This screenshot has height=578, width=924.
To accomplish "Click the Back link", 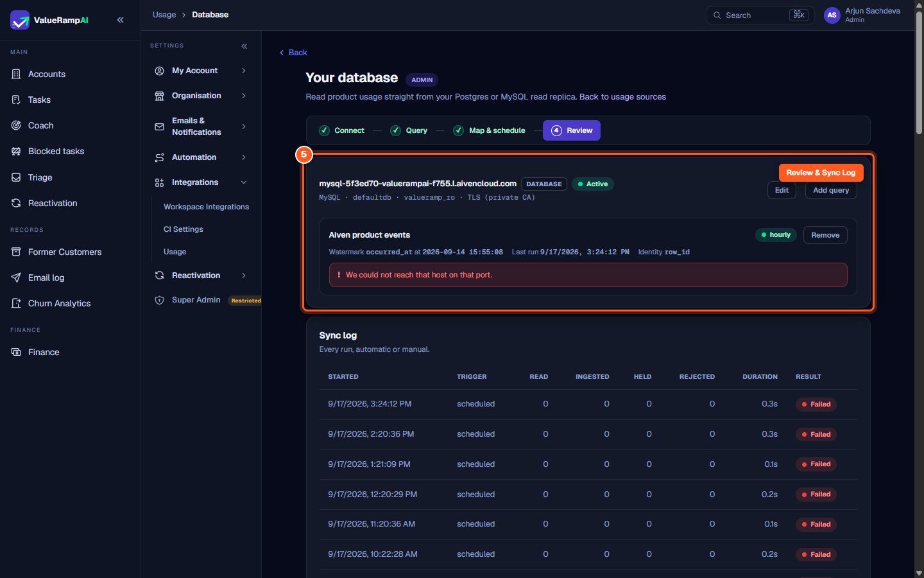I will [293, 53].
